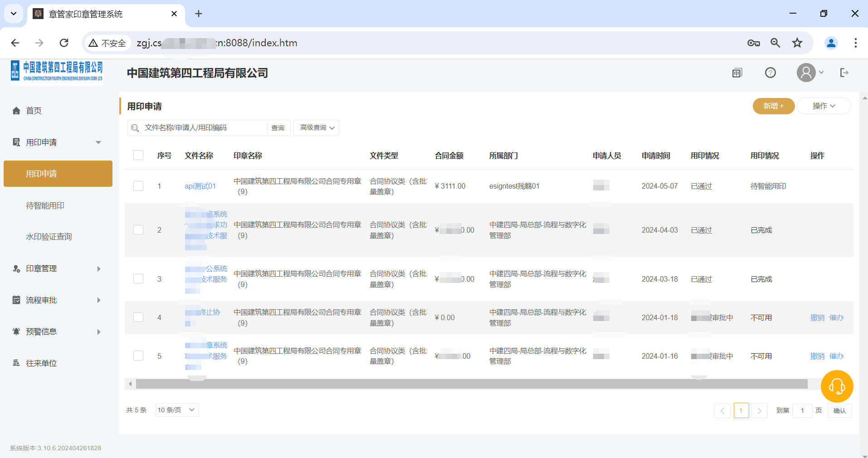Click the 查询 search button
Viewport: 868px width, 458px height.
click(278, 128)
